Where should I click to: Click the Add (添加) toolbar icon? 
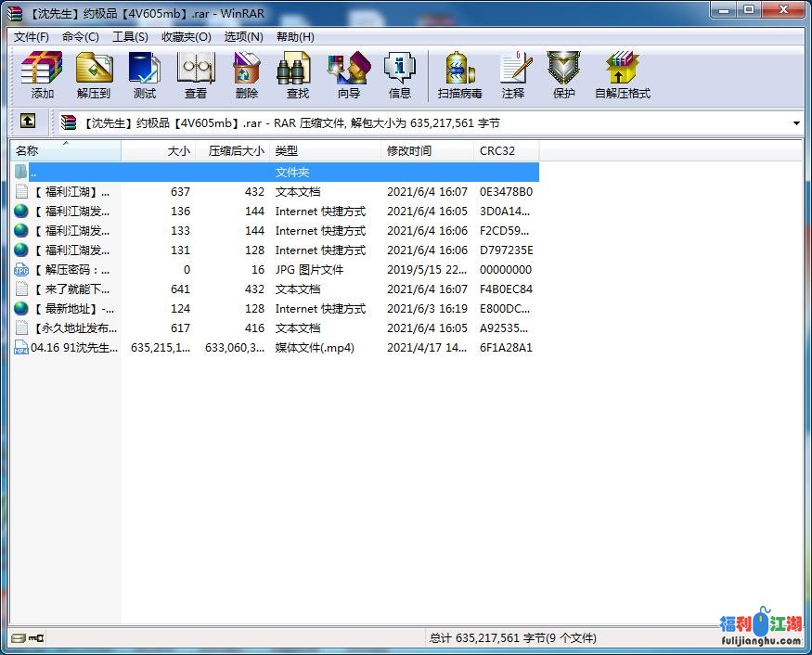(x=42, y=75)
